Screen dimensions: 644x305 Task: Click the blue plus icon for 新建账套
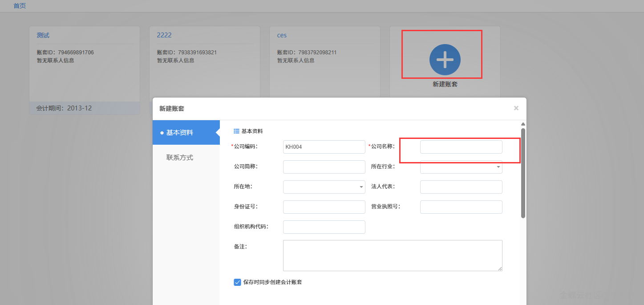pos(445,60)
